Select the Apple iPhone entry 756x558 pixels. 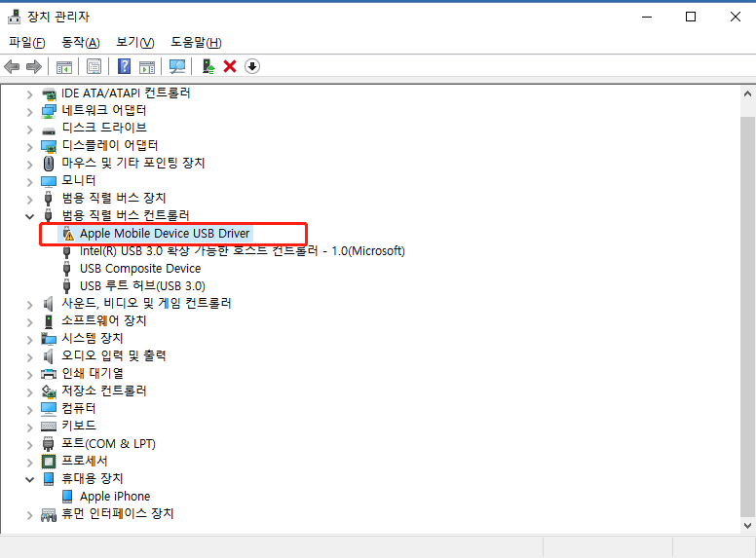[x=115, y=497]
